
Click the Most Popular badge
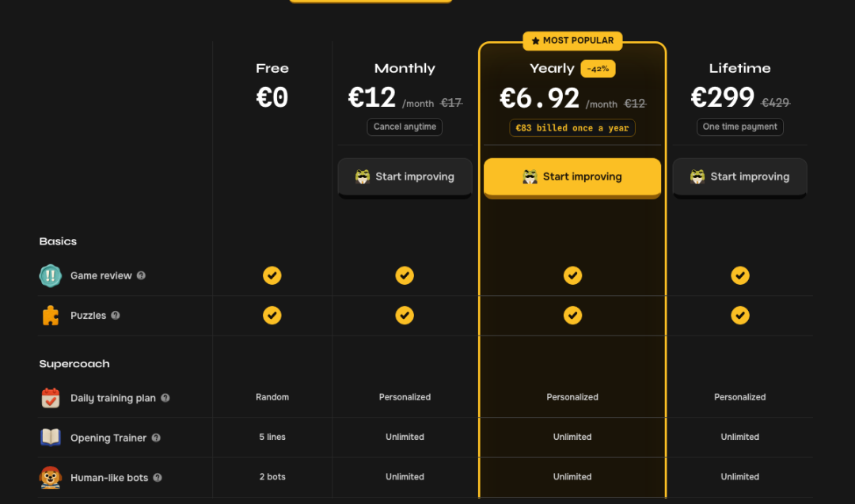pos(572,41)
